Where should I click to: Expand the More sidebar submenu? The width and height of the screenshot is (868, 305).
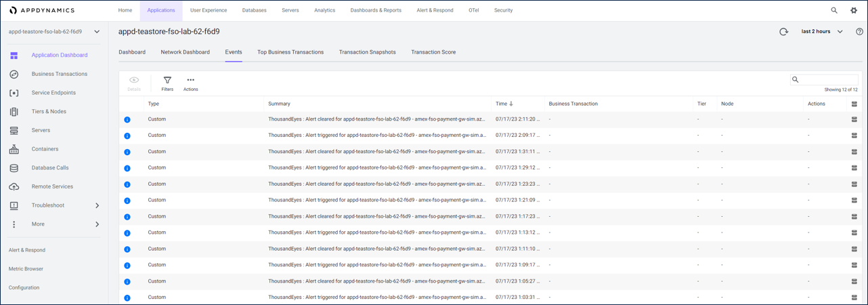pos(97,224)
